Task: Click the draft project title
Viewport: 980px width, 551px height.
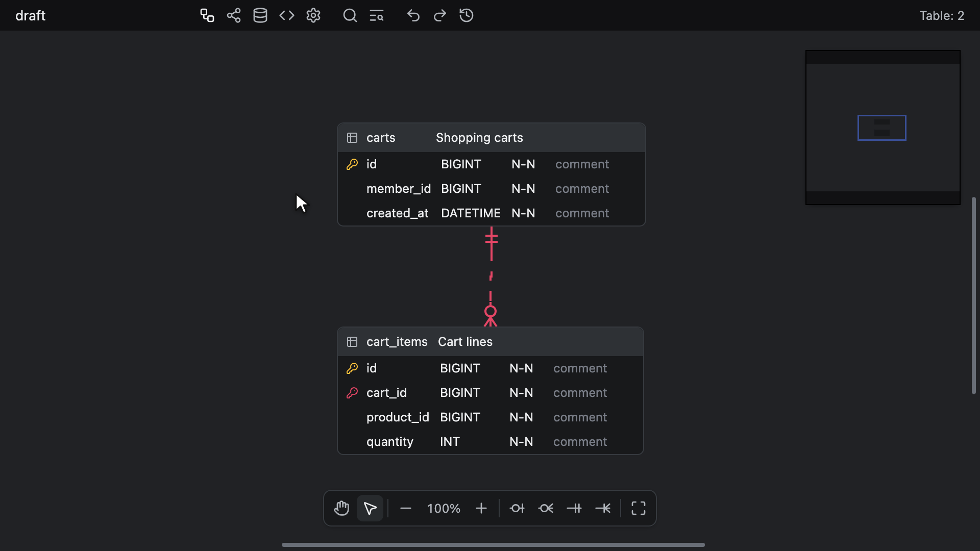Action: (x=31, y=16)
